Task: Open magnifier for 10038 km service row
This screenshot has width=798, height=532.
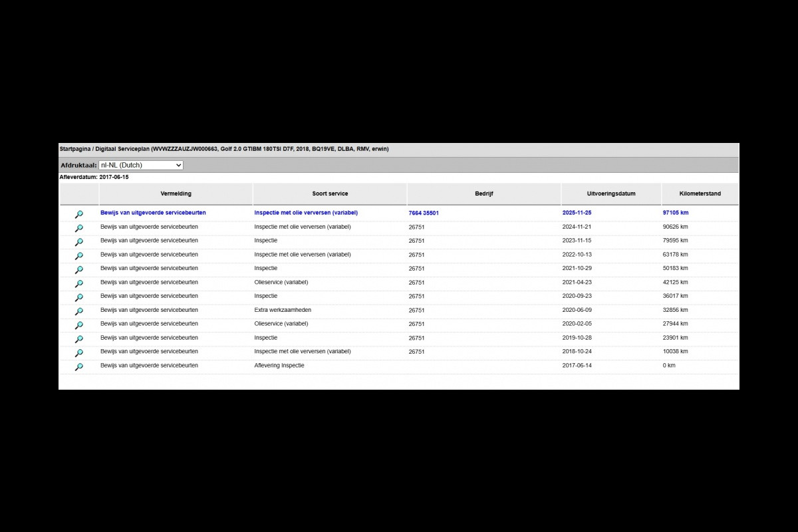Action: pos(78,353)
